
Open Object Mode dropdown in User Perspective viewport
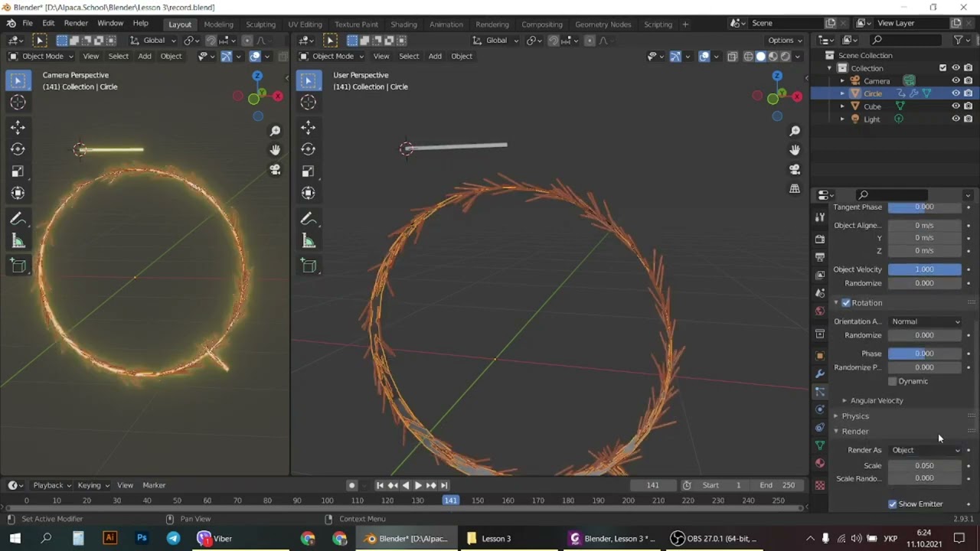click(332, 56)
